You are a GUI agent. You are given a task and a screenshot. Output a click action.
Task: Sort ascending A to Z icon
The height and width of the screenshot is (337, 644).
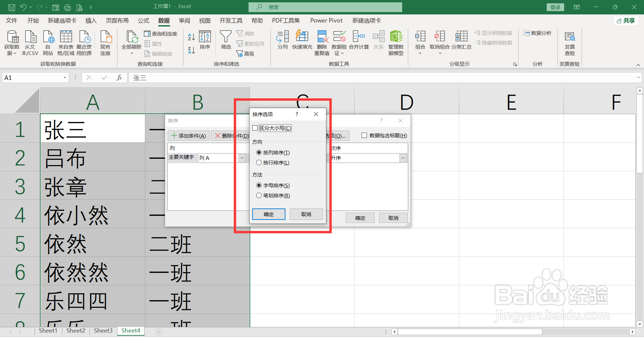(x=192, y=37)
